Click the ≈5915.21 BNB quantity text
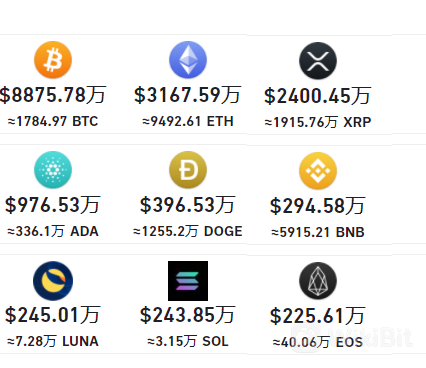 [x=318, y=232]
